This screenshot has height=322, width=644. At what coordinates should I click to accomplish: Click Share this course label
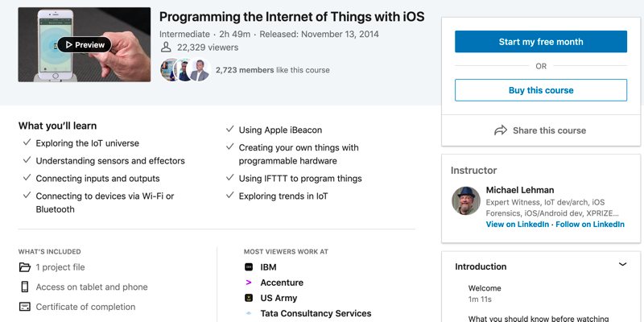click(x=549, y=130)
